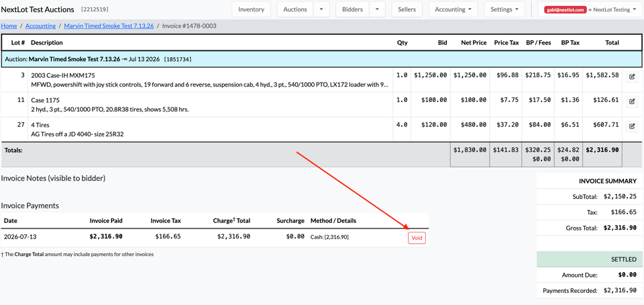Expand the Auctions dropdown arrow
Image resolution: width=644 pixels, height=305 pixels.
(x=321, y=9)
